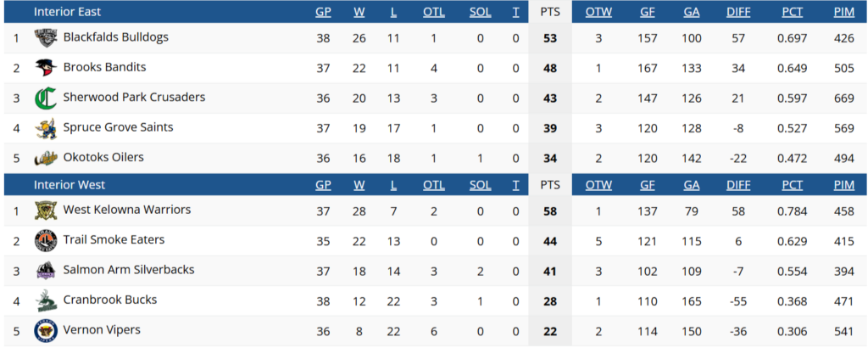Sort Interior East by DIFF column
The width and height of the screenshot is (868, 348).
[x=738, y=13]
